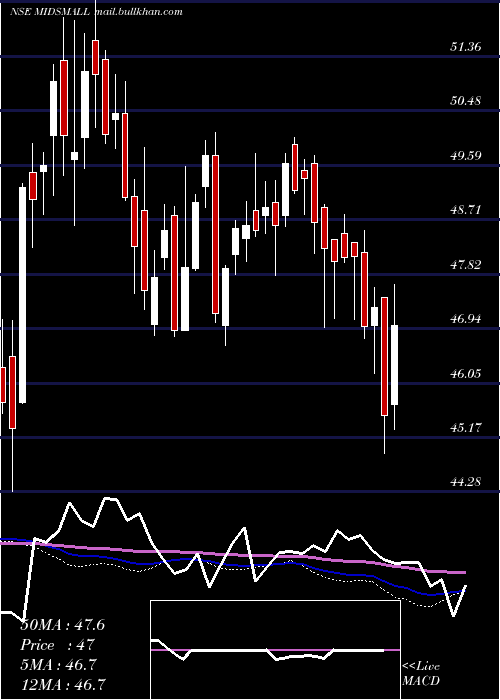Image resolution: width=500 pixels, height=700 pixels.
Task: Click inside the Live MACD inset chart
Action: (x=275, y=650)
